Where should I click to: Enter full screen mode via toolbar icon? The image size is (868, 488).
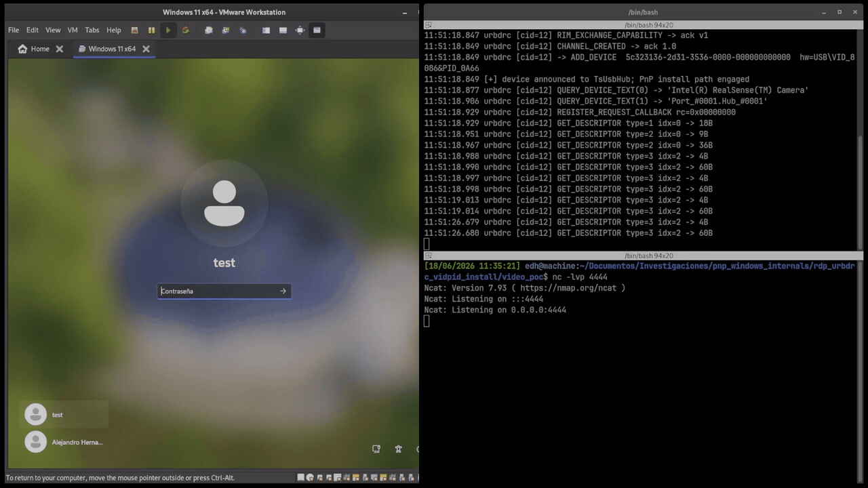[x=300, y=30]
